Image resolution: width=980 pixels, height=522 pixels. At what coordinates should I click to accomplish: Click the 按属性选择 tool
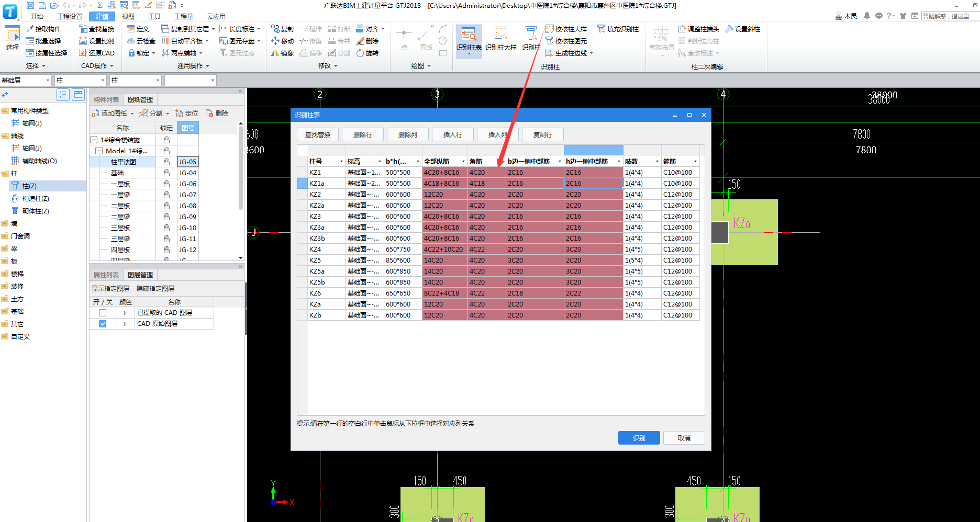[x=47, y=53]
